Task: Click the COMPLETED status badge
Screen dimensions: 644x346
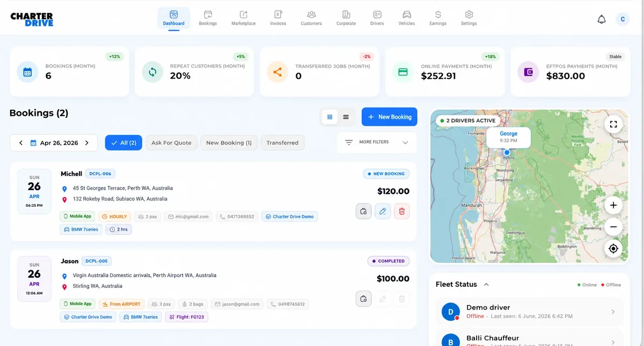Action: click(389, 261)
